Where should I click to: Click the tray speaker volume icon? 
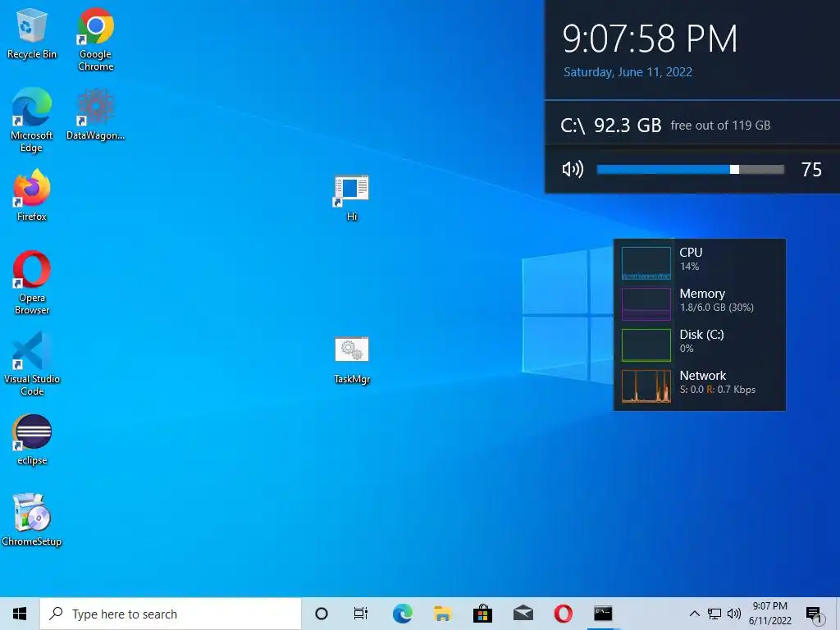[x=734, y=614]
